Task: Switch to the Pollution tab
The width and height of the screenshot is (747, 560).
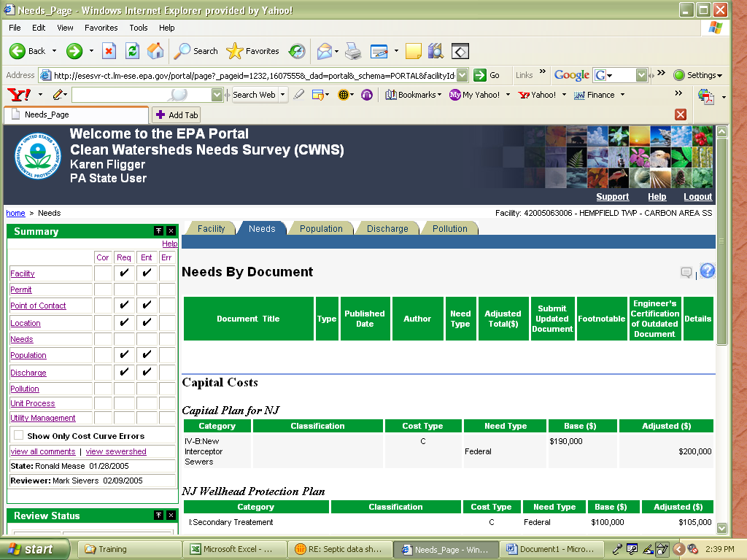Action: [449, 228]
